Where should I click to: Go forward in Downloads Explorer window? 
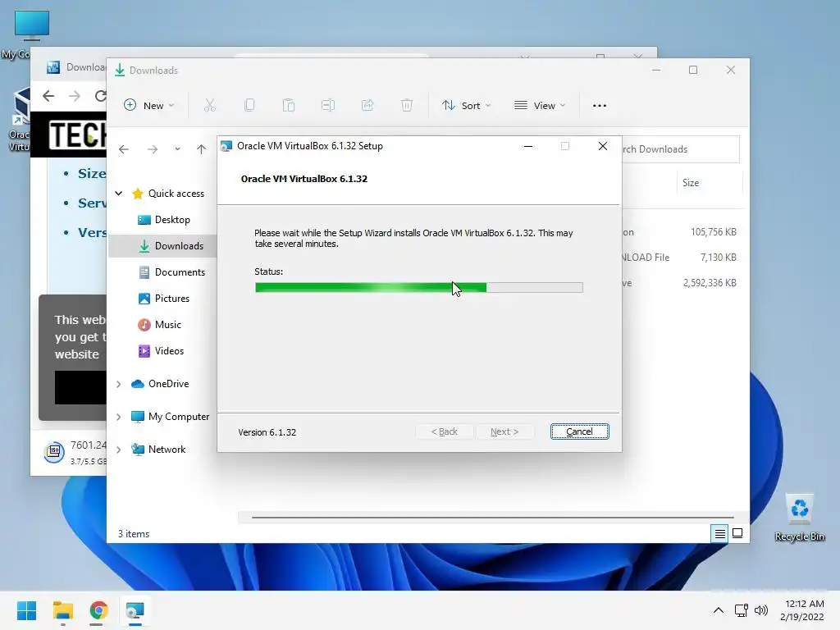point(153,149)
